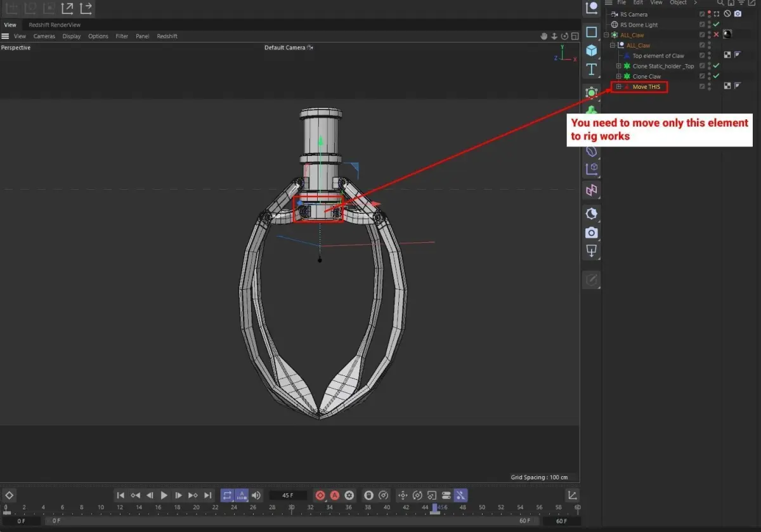The image size is (761, 532).
Task: Open the Object Manager File menu
Action: [621, 3]
